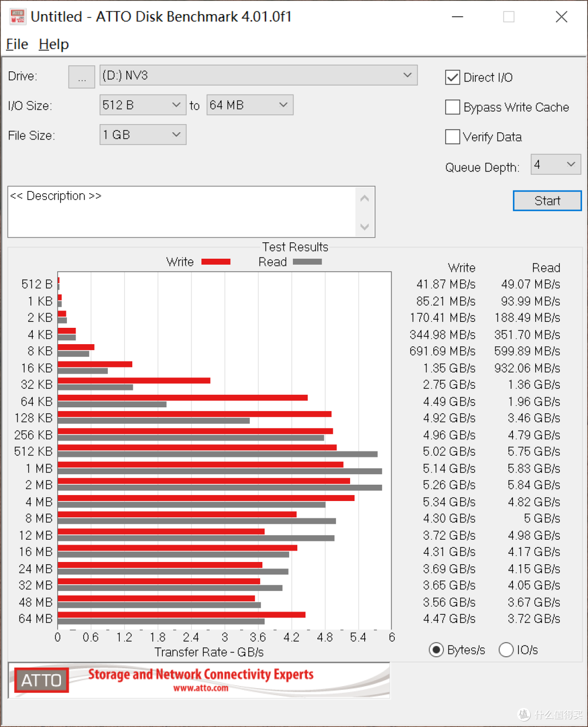
Task: Open the Help menu
Action: 53,44
